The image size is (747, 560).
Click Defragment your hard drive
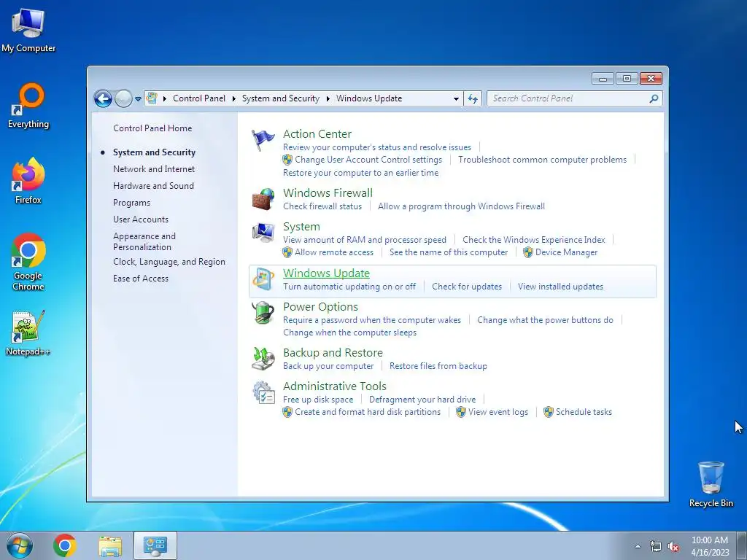click(422, 400)
